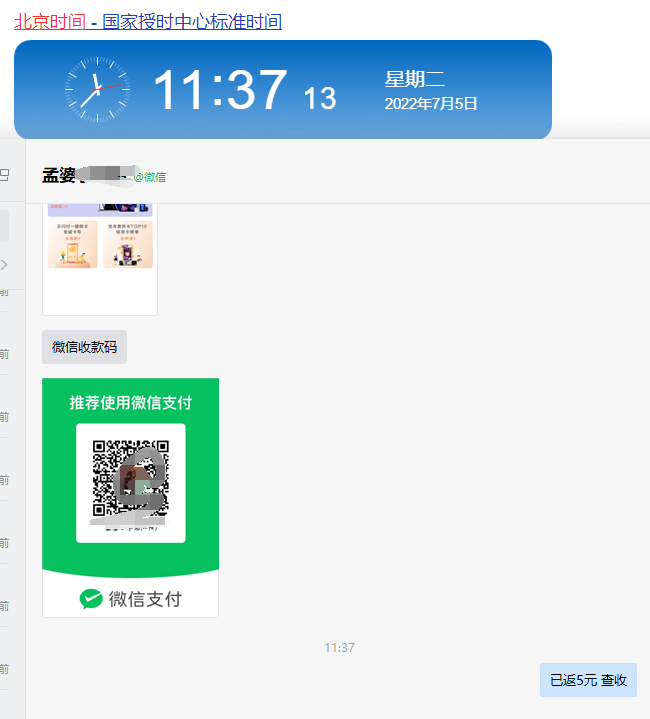
Task: Click the green WeChat Pay checkmark logo
Action: [x=91, y=599]
